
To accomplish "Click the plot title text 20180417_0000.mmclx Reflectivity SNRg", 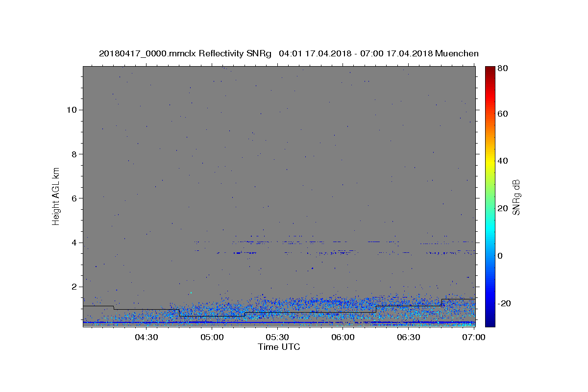I will click(x=185, y=53).
